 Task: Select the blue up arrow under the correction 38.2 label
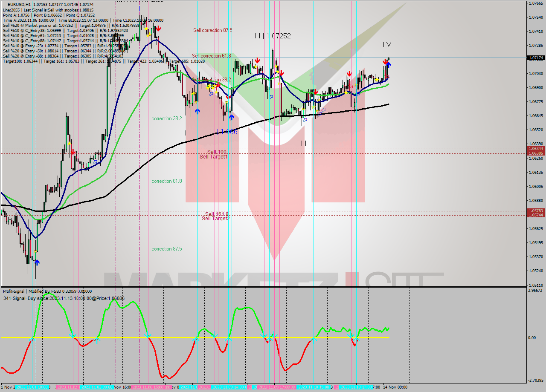tap(197, 111)
